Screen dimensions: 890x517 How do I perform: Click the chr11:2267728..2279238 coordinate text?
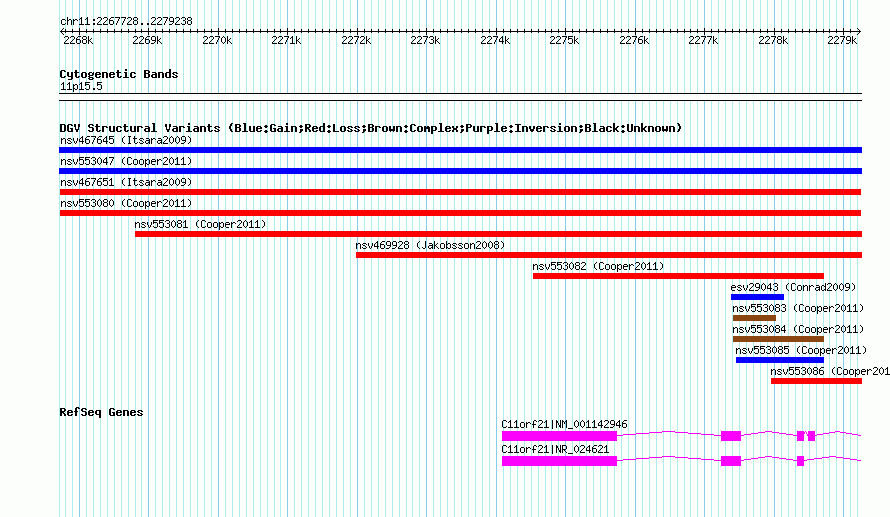[x=126, y=22]
